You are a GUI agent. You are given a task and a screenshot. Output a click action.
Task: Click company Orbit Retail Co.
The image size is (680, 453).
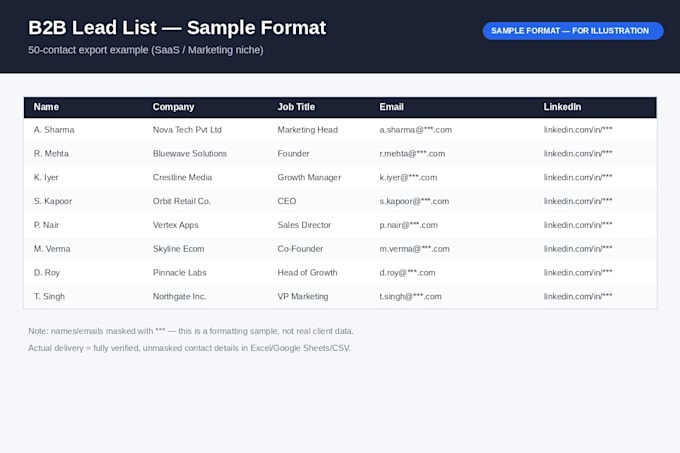[182, 202]
